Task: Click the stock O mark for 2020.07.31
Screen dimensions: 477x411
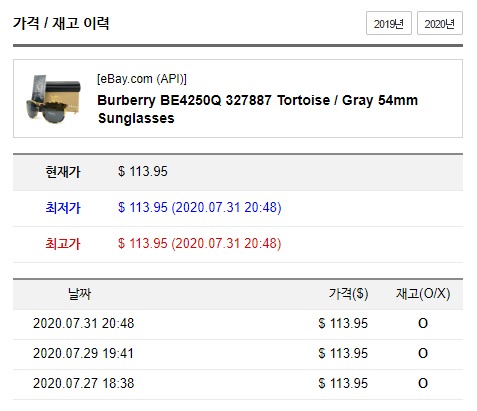Action: (423, 323)
